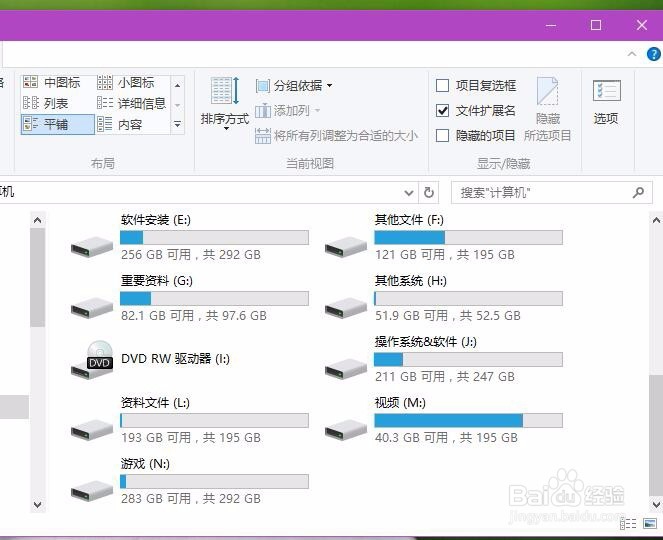Select the 资料文件 (L:) drive icon
Viewport: 663px width, 540px height.
coord(92,430)
